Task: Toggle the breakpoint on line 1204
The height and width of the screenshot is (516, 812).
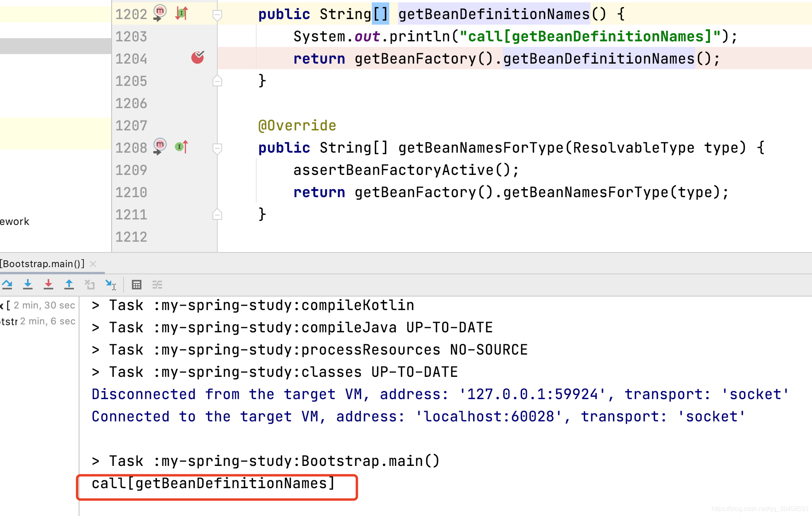Action: [197, 58]
